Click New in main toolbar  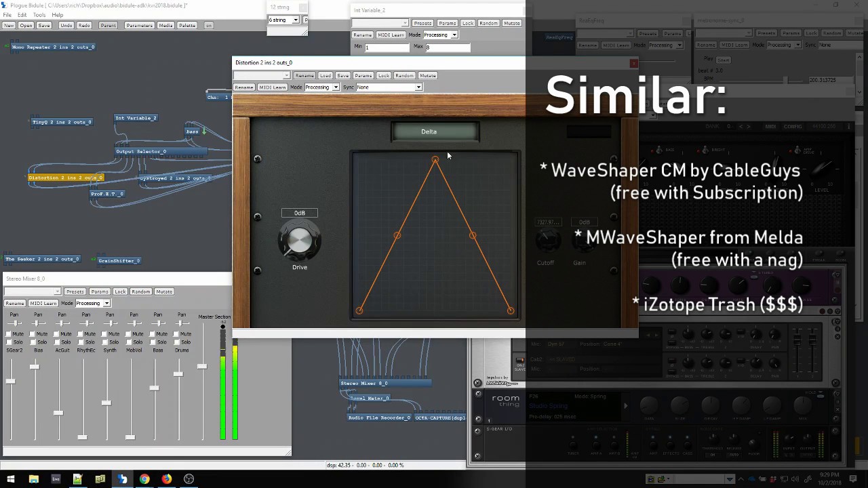[9, 26]
